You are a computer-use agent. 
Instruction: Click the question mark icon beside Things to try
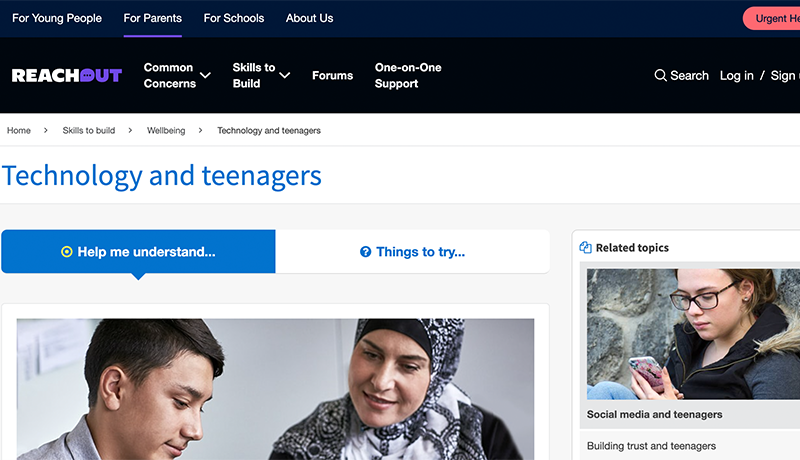(x=366, y=252)
